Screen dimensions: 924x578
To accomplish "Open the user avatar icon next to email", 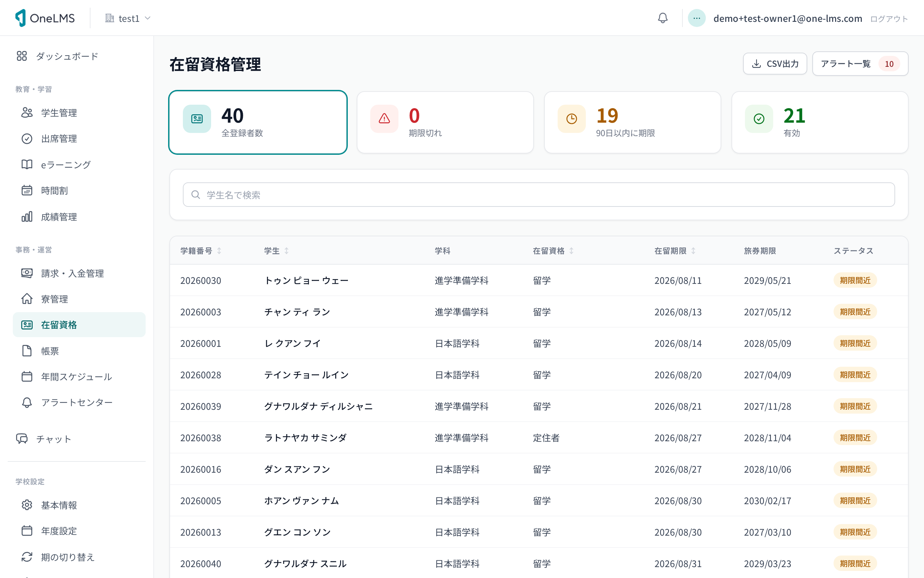I will click(697, 18).
